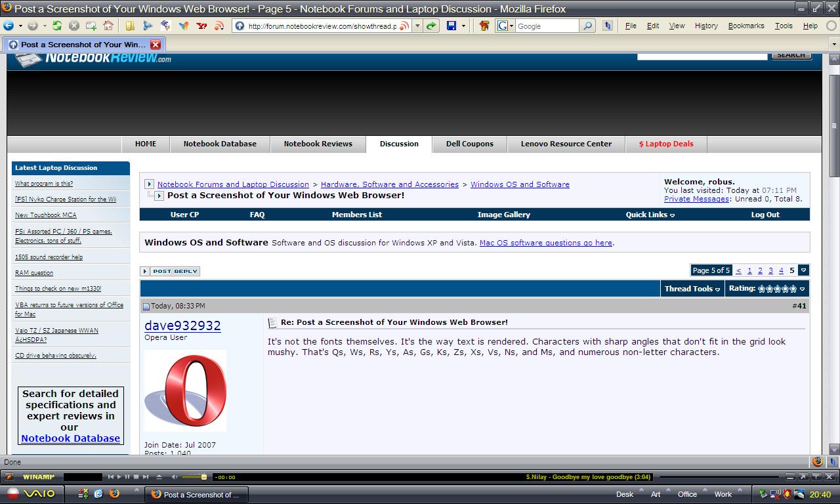Go to thread page 4
The image size is (840, 504).
781,270
